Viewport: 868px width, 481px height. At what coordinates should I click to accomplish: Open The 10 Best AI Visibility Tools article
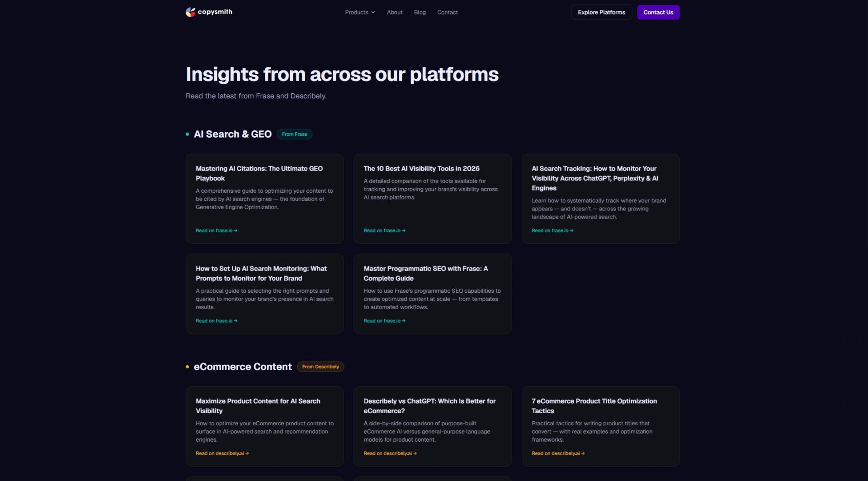(421, 169)
